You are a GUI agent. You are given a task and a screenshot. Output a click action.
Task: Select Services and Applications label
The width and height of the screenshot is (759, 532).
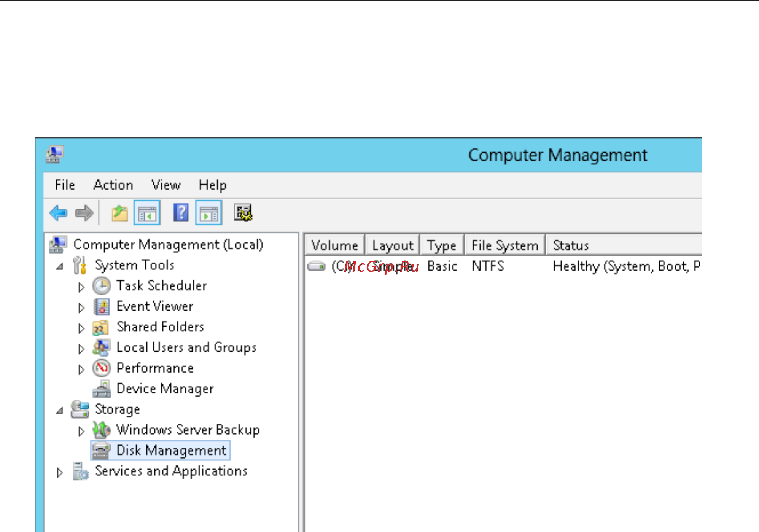click(x=171, y=471)
